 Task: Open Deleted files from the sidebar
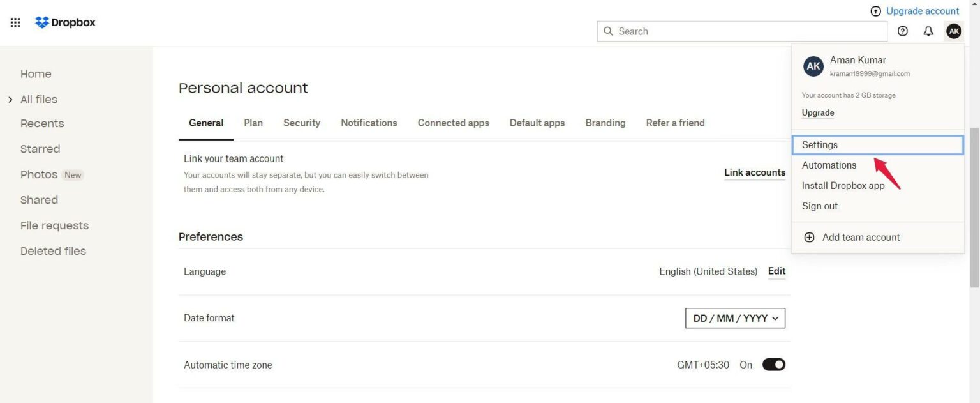(53, 250)
